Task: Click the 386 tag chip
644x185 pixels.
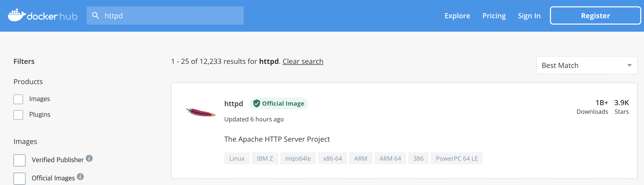Action: (x=418, y=158)
